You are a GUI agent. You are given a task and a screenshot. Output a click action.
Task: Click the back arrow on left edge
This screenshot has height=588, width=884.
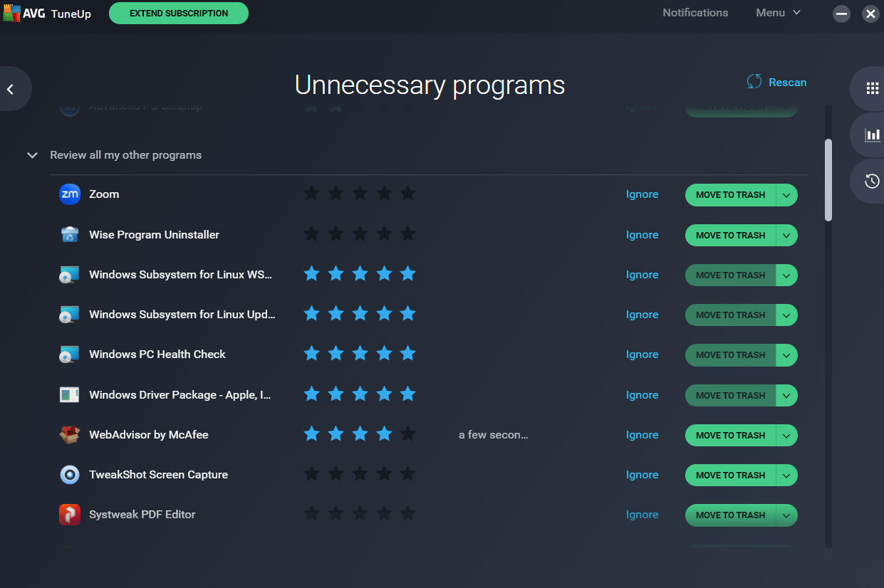tap(11, 89)
